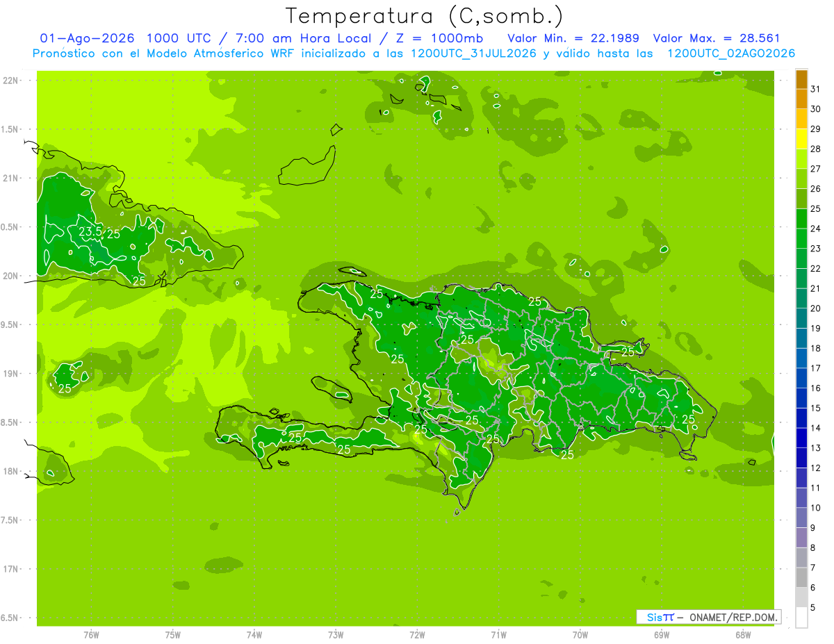The height and width of the screenshot is (644, 834).
Task: Click the "69W" longitude axis label
Action: [662, 635]
